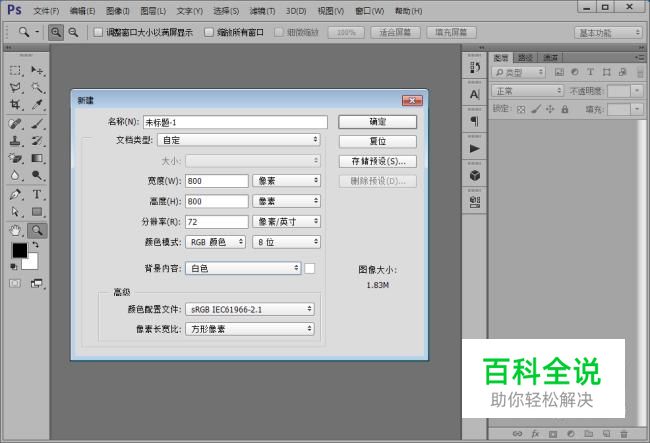Open the 宽度 unit dropdown 像素
This screenshot has height=443, width=650.
coord(286,181)
